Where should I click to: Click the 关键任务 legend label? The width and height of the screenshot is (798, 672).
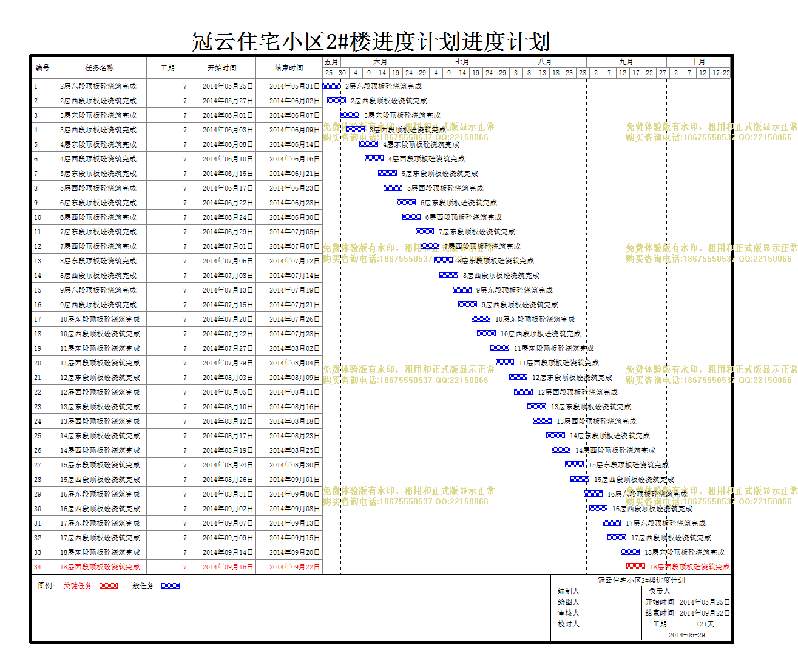(x=78, y=586)
